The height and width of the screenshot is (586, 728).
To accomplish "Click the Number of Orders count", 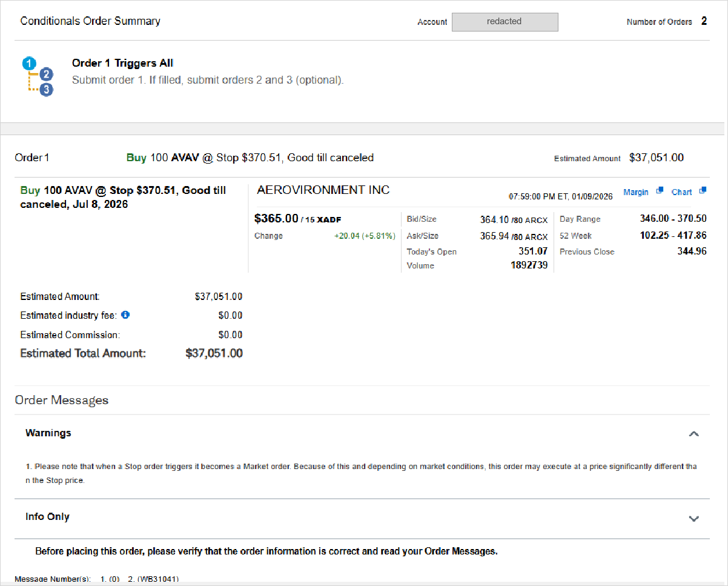I will pyautogui.click(x=704, y=21).
